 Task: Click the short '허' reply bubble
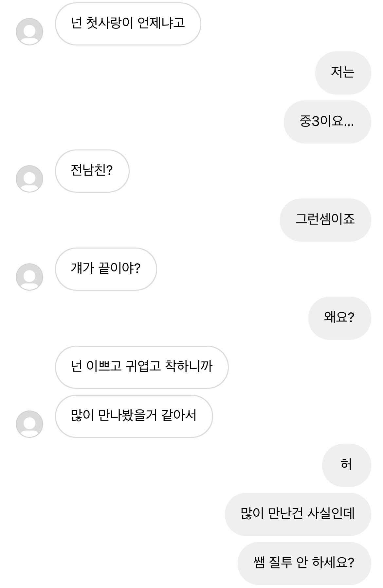346,465
